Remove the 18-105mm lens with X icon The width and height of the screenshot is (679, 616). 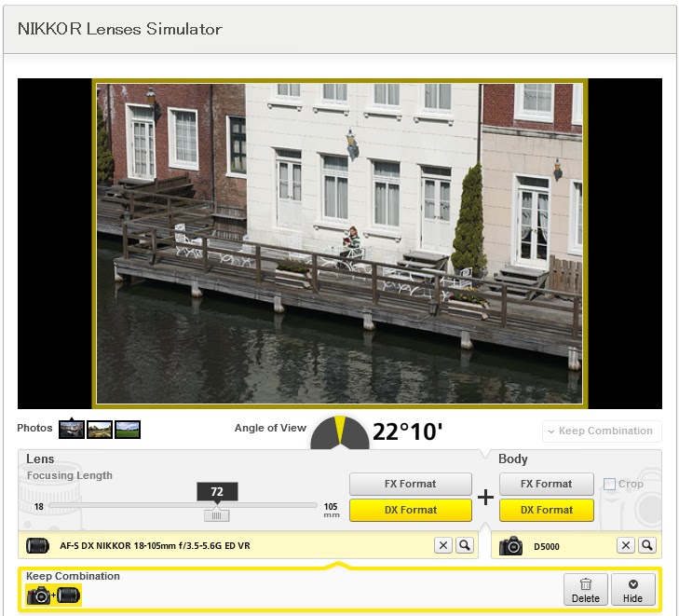coord(443,545)
